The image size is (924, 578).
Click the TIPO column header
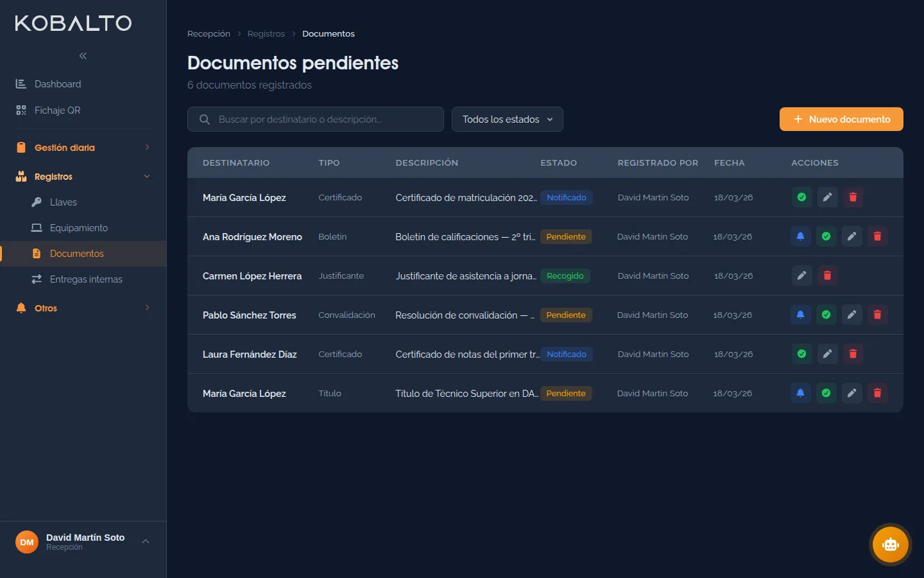[x=329, y=163]
